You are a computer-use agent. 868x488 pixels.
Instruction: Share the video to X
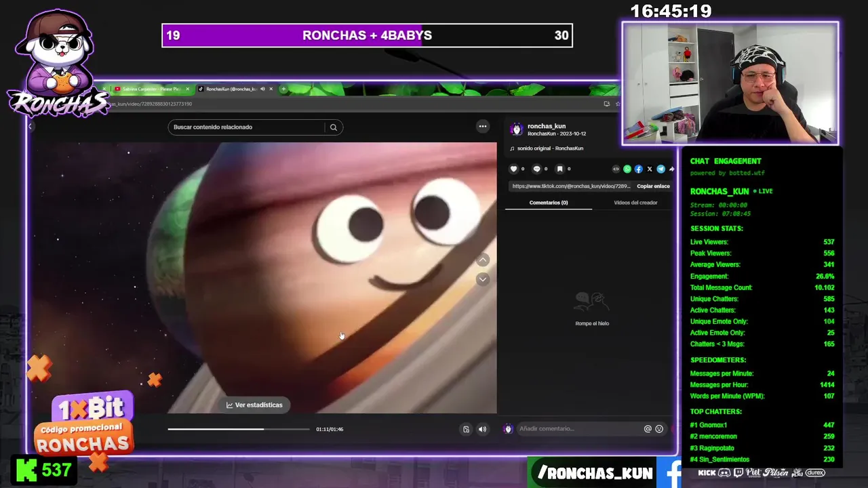[650, 169]
